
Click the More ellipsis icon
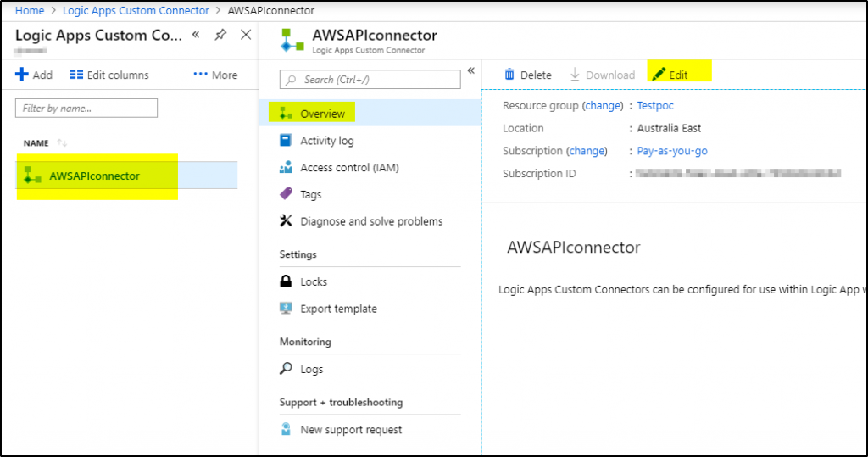pyautogui.click(x=200, y=74)
